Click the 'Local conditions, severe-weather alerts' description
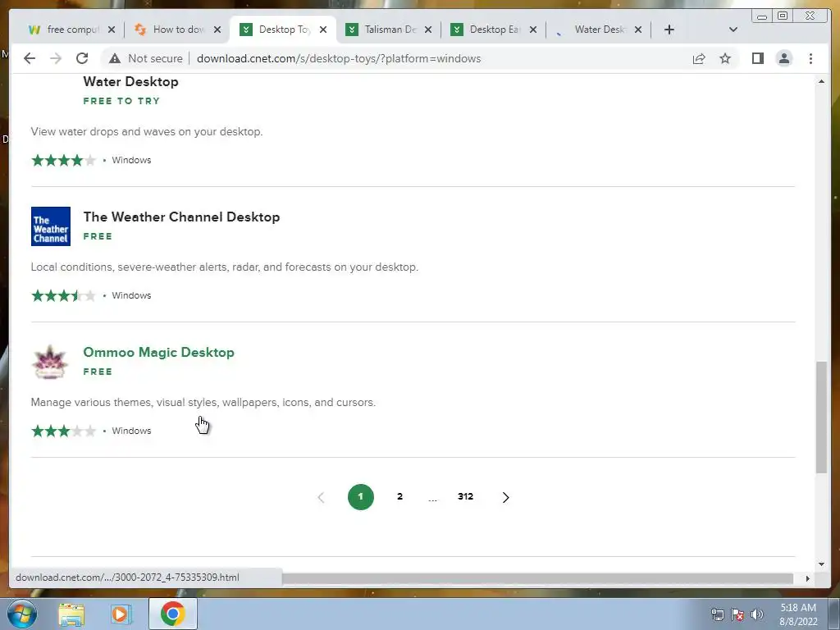Image resolution: width=840 pixels, height=630 pixels. [225, 267]
